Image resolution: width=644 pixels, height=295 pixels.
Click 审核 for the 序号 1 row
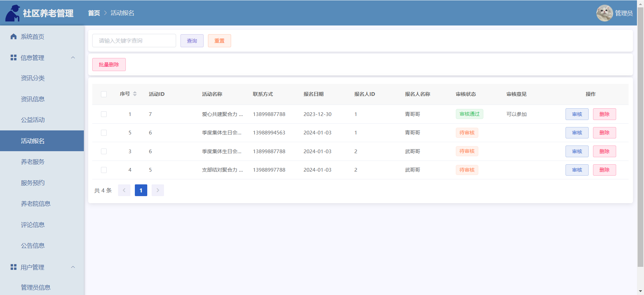[x=577, y=114]
